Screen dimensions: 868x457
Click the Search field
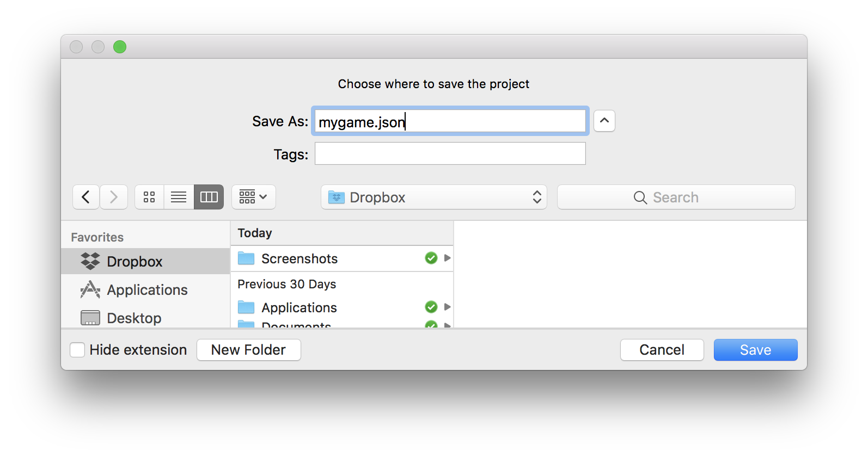point(676,197)
